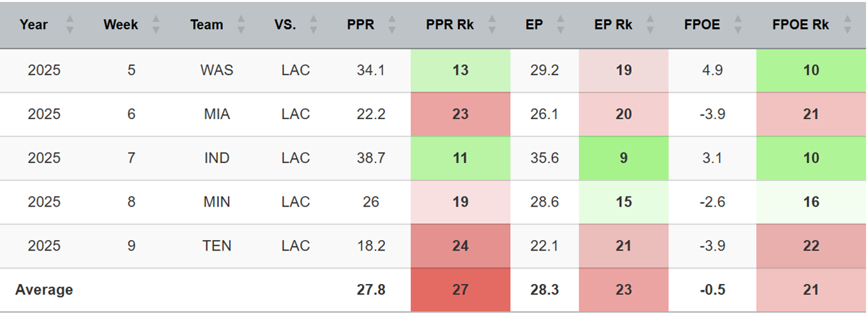Sort table by Year column arrows

69,25
